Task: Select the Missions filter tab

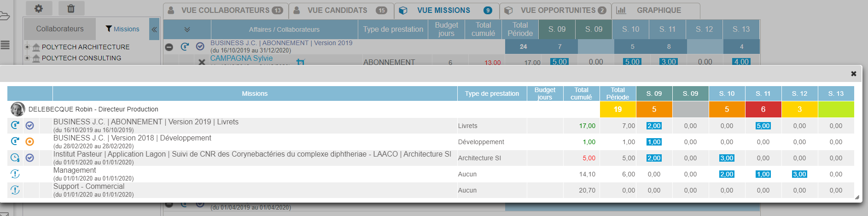Action: (122, 29)
